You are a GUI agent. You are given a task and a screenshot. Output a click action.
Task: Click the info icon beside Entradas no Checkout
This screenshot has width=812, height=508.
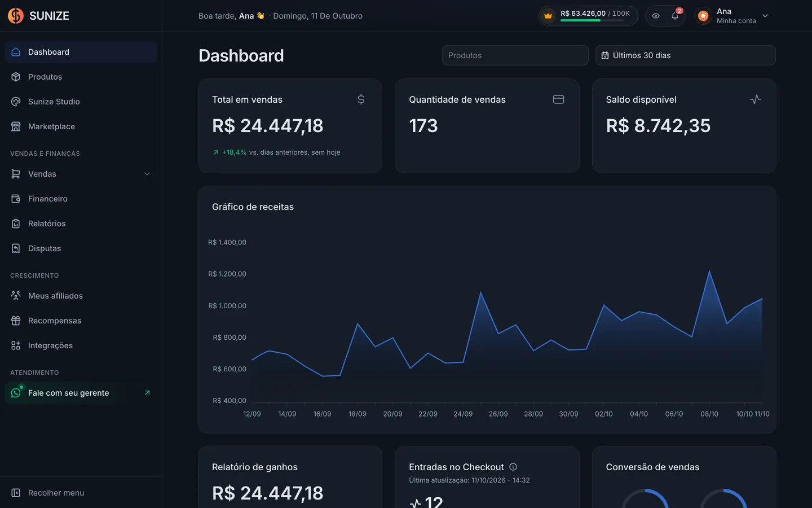[x=513, y=467]
